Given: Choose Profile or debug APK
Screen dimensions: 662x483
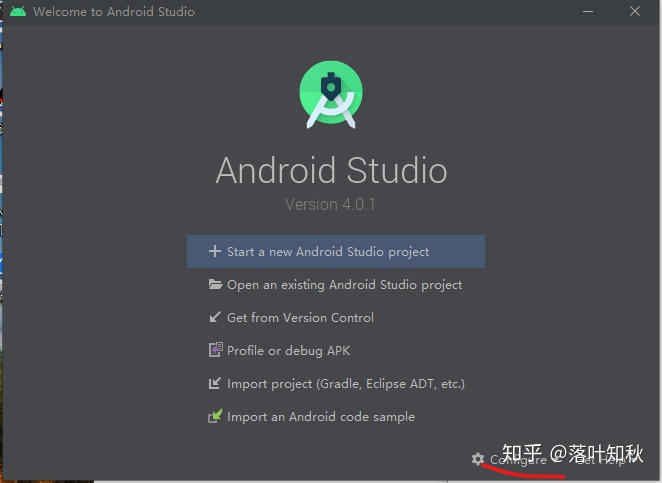Looking at the screenshot, I should [x=336, y=350].
